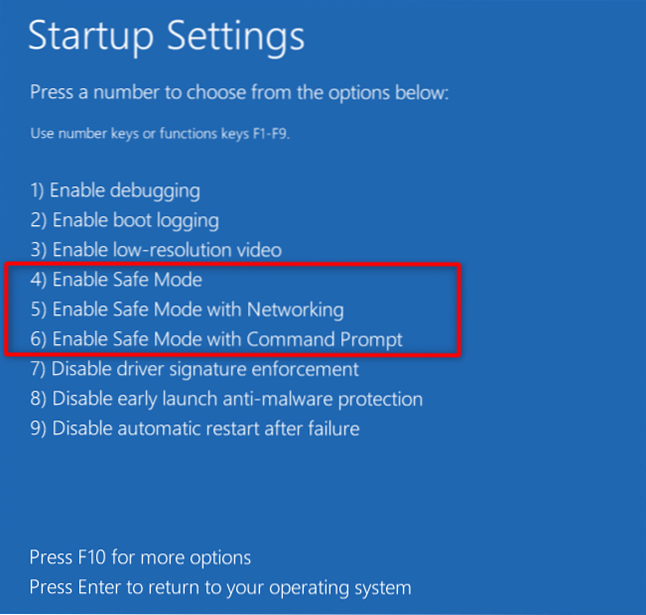
Task: Click Press Enter to return to operating system
Action: coord(220,587)
